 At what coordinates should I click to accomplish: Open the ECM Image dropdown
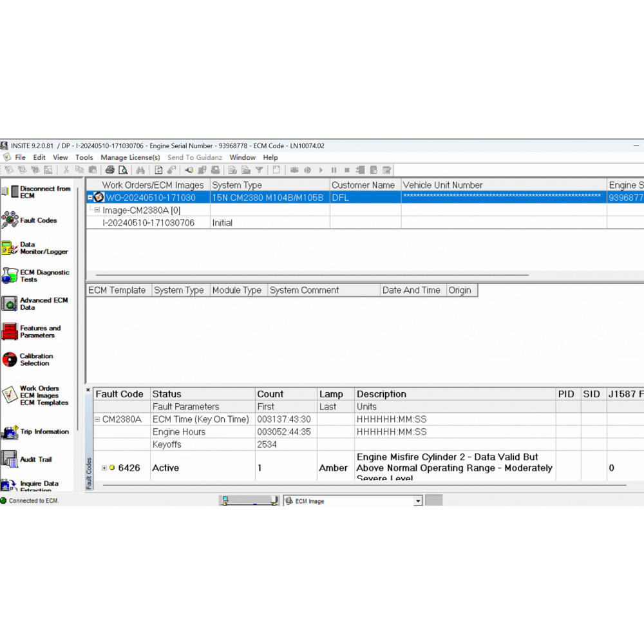[x=418, y=500]
